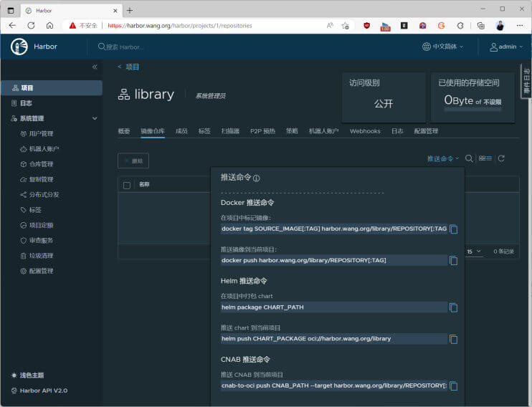Open 项目 in the sidebar
The height and width of the screenshot is (407, 532).
(52, 88)
